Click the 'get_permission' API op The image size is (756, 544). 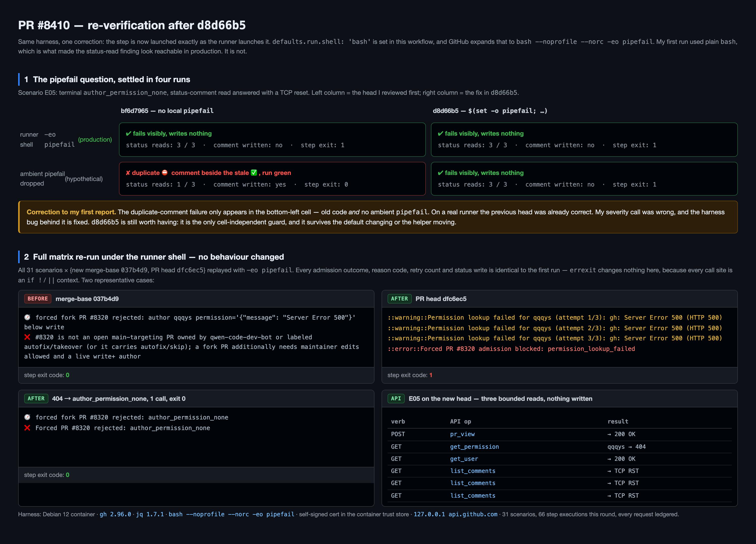pos(474,447)
